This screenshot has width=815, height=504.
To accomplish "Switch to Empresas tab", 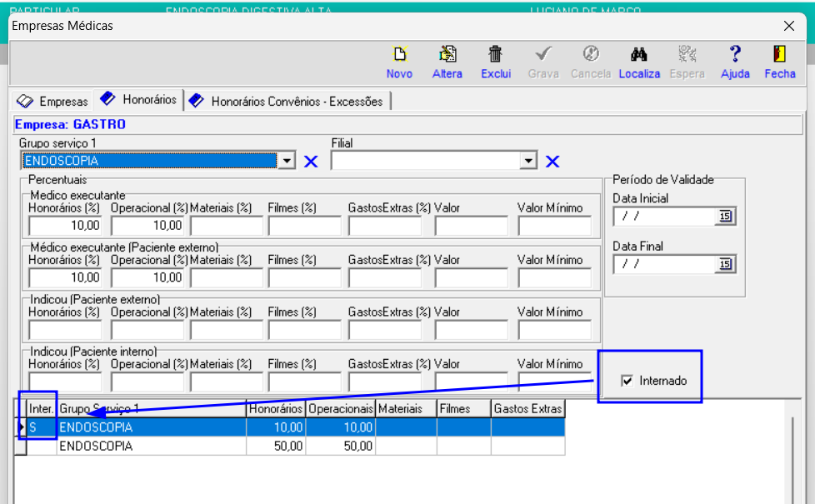I will pyautogui.click(x=52, y=101).
